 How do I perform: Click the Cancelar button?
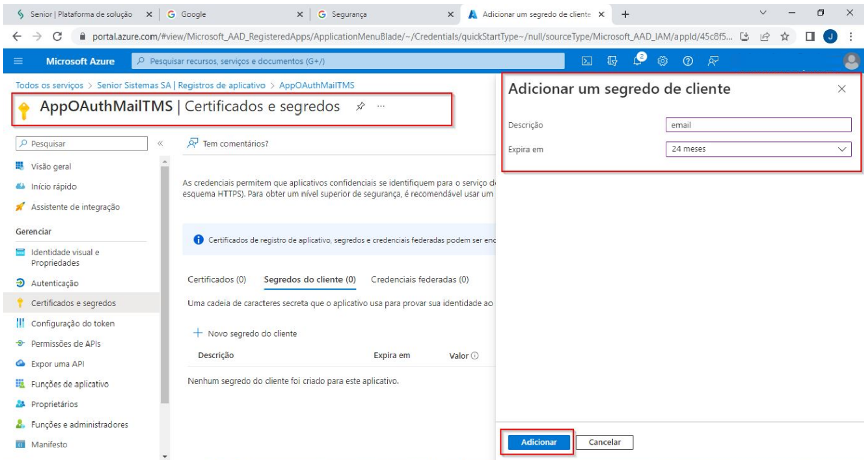pos(605,442)
